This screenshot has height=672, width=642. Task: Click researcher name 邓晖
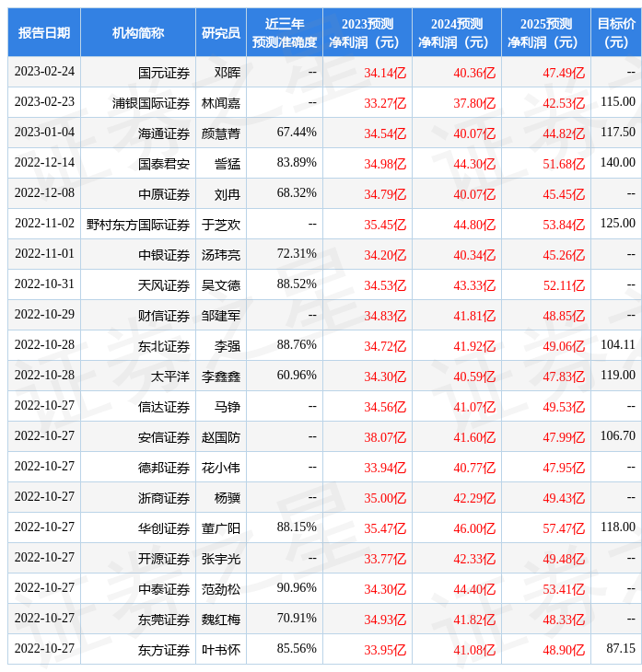click(x=228, y=73)
